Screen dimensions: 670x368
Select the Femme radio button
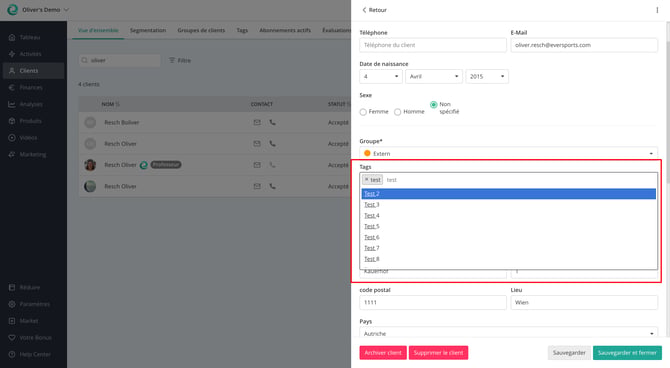363,112
